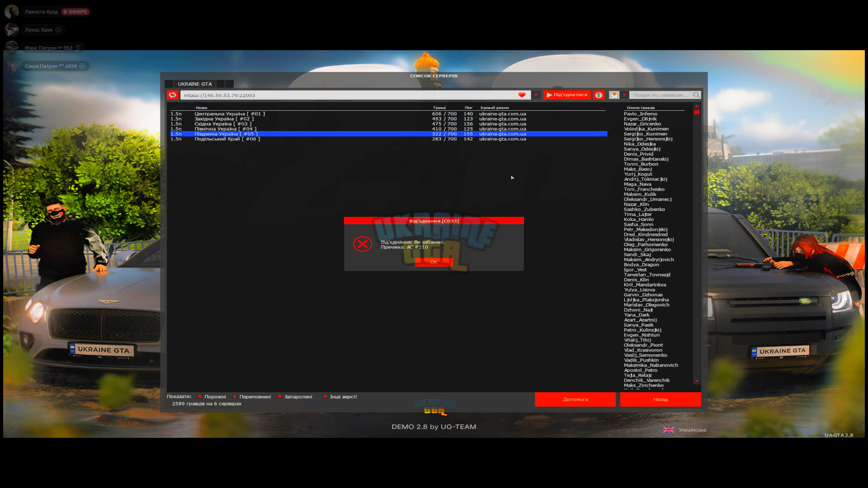Select server Центральна Україна [ #01 ]

389,114
